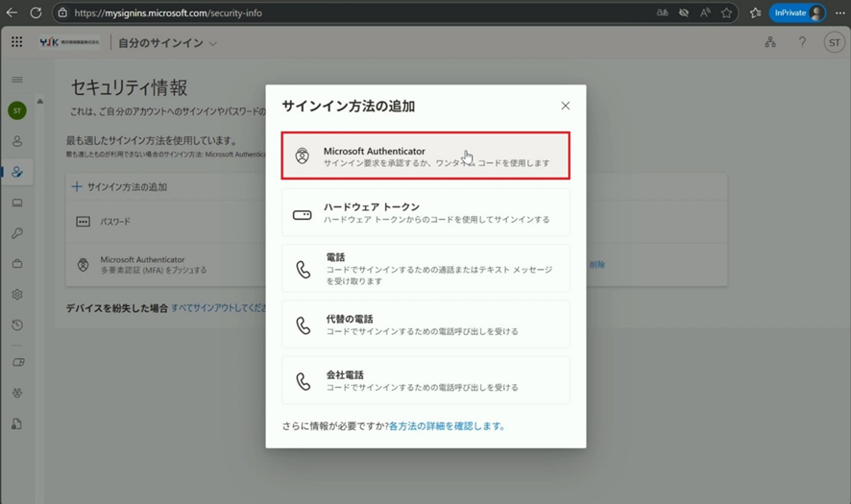Viewport: 851px width, 504px height.
Task: Open the password key icon in sidebar
Action: tap(17, 233)
